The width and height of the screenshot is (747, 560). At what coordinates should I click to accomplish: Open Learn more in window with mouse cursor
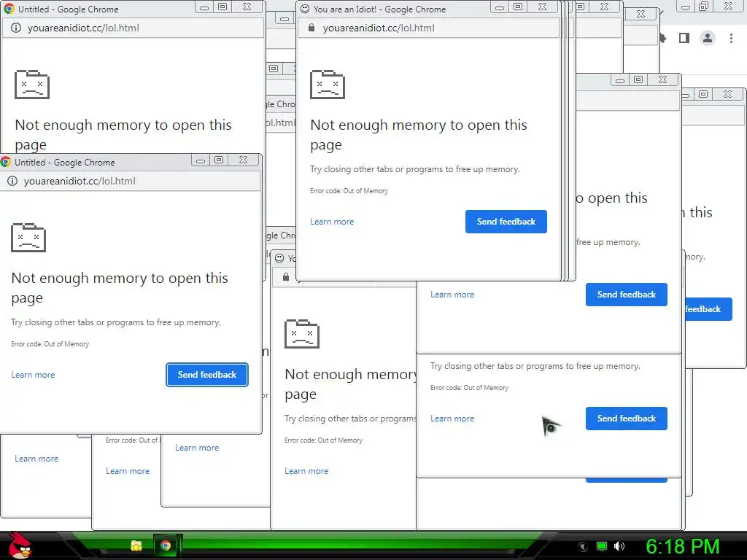pos(452,418)
